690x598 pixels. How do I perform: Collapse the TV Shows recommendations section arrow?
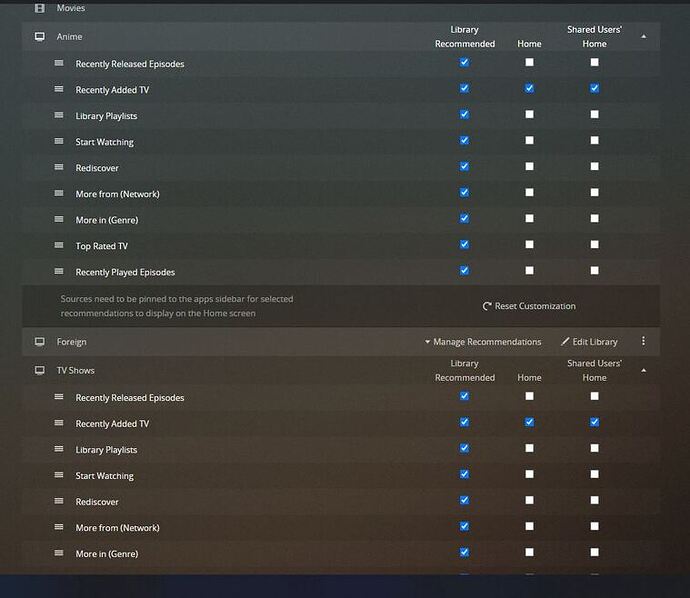pos(643,371)
